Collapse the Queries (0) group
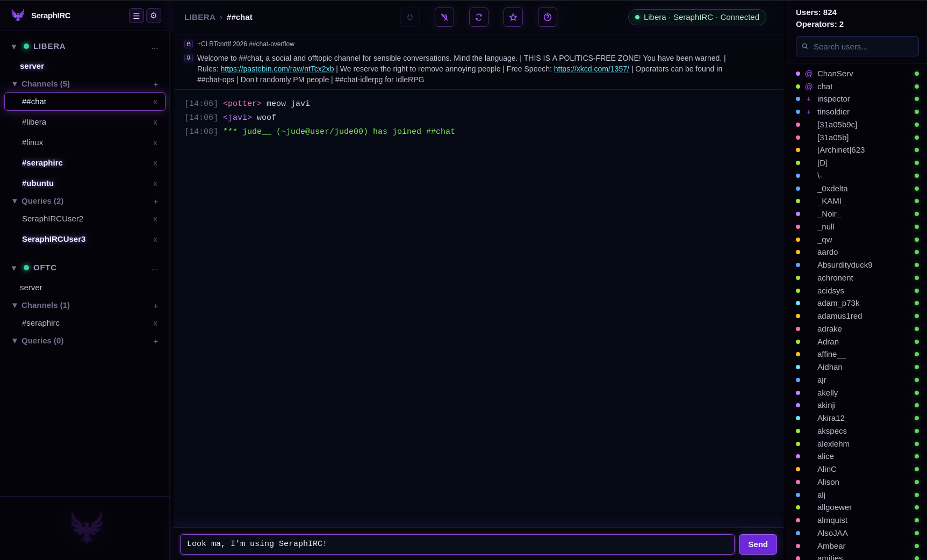This screenshot has height=560, width=927. coord(15,341)
